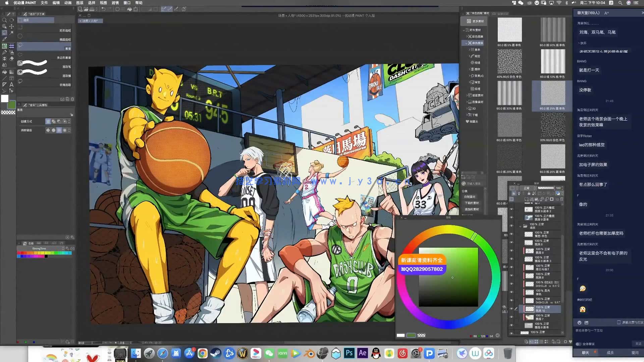Viewport: 644px width, 362px height.
Task: Hide layer 图层 7 visibility eye
Action: click(x=512, y=317)
